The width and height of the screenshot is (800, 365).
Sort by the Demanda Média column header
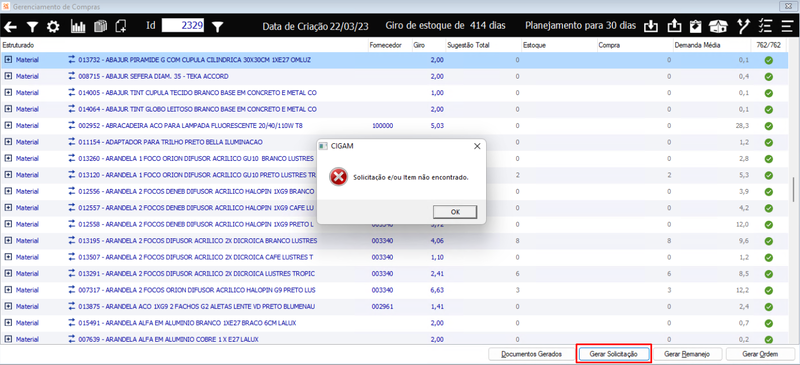click(697, 45)
